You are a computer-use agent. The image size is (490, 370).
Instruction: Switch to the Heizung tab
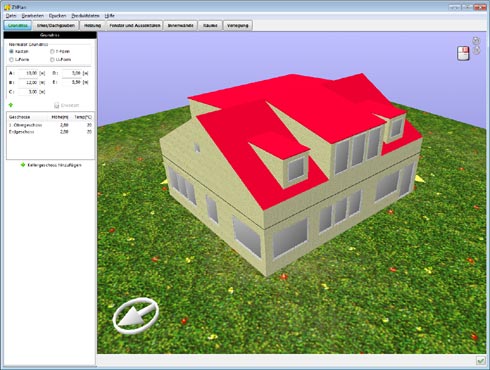click(92, 25)
